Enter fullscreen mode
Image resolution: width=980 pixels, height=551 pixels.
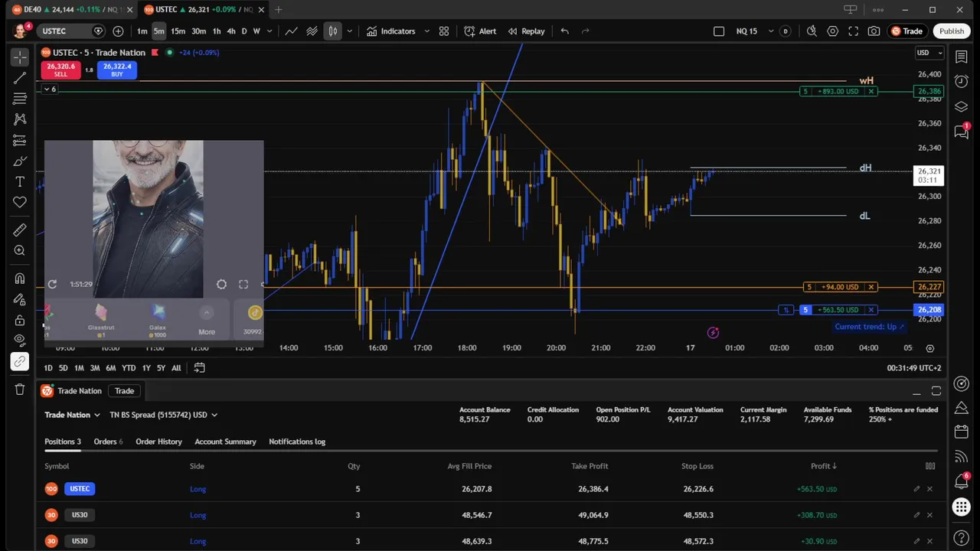click(x=853, y=31)
